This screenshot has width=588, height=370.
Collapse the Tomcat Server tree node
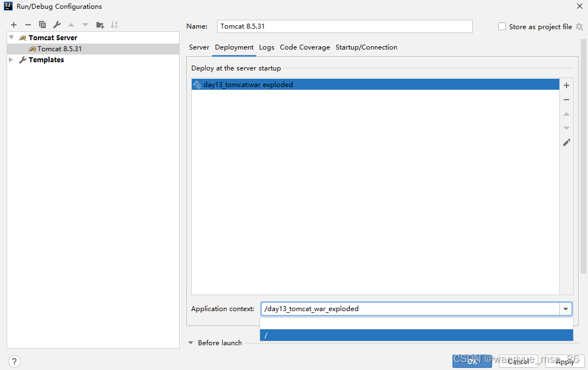tap(11, 37)
